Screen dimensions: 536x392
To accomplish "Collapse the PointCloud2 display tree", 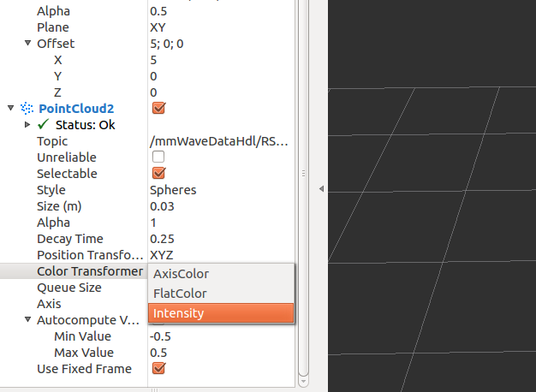I will (x=10, y=109).
